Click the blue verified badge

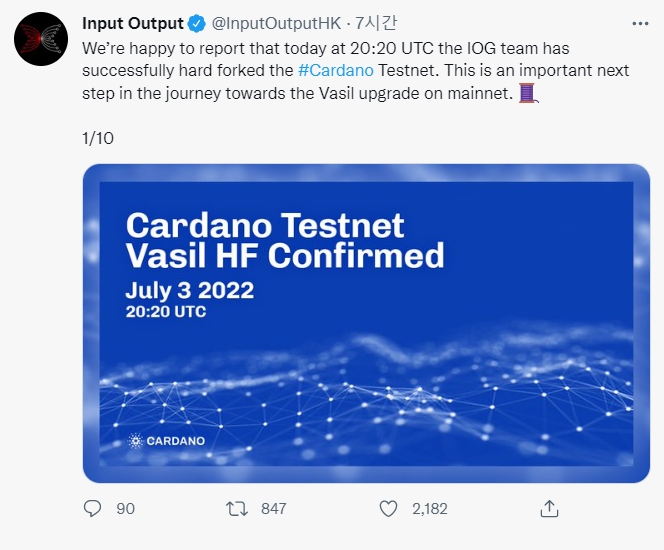coord(198,24)
